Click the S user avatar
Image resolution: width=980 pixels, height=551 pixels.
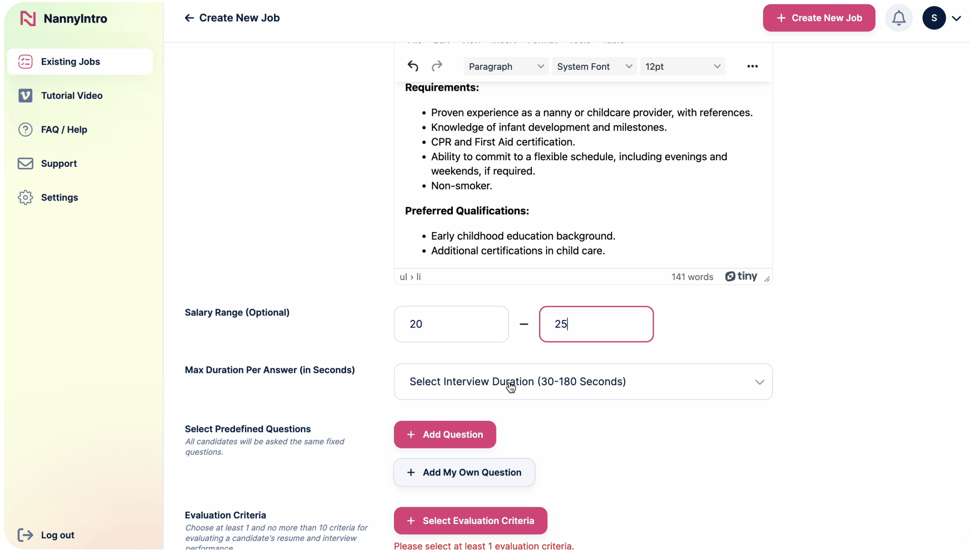tap(934, 18)
